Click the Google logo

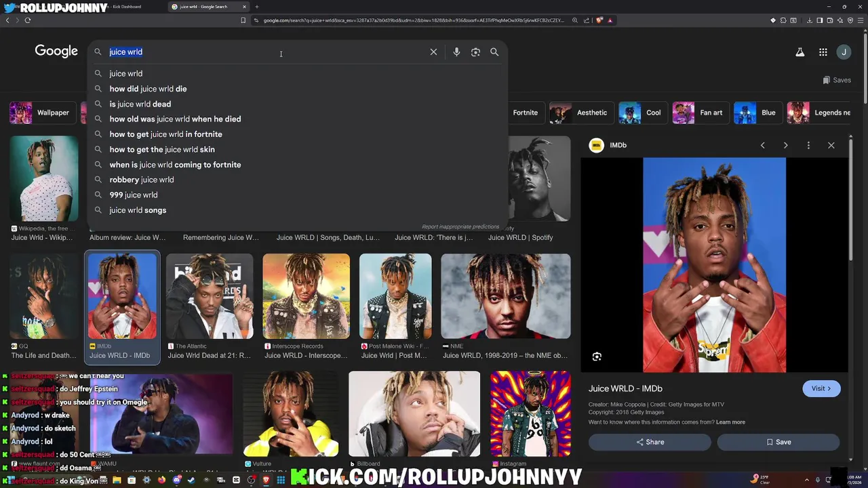click(56, 52)
